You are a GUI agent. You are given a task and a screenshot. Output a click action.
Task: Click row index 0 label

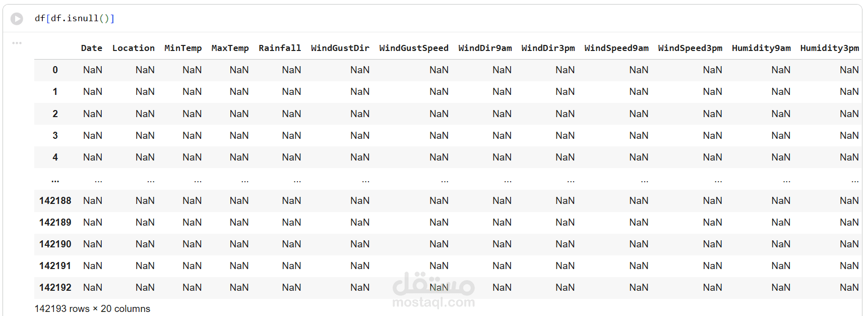point(55,70)
